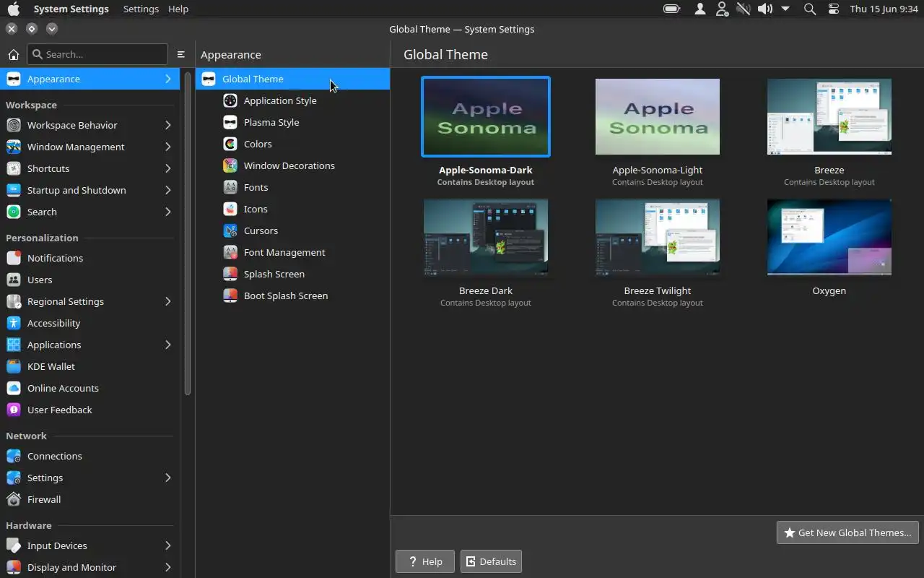Screen dimensions: 924x578
Task: Click the magnifier search icon in top panel
Action: (810, 9)
